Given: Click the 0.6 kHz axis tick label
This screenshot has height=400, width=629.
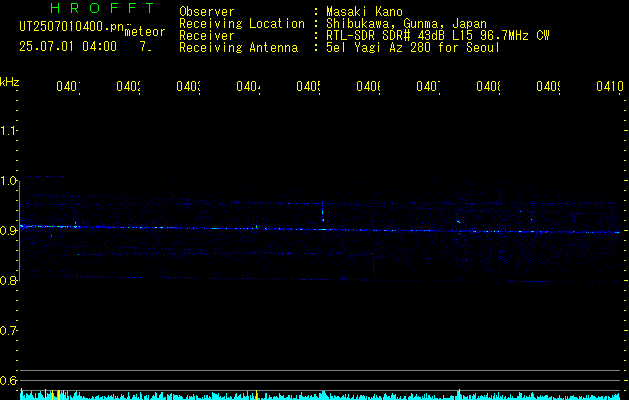Looking at the screenshot, I should coord(8,380).
